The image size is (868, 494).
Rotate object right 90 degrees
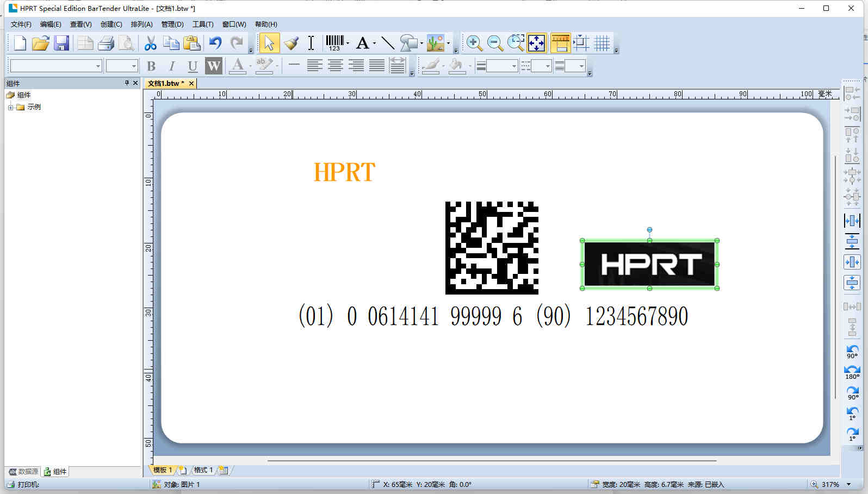852,392
